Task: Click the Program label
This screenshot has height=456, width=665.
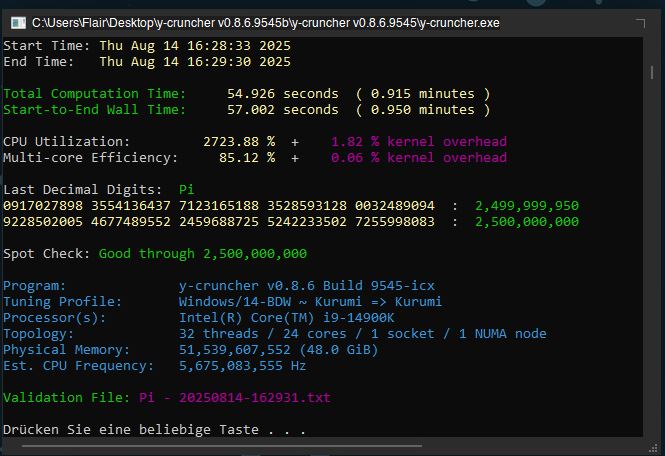Action: point(35,286)
